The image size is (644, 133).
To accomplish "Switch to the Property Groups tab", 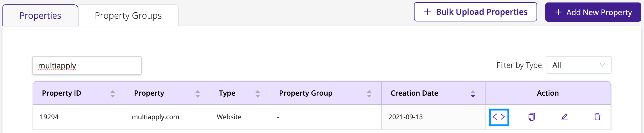I will [x=128, y=16].
